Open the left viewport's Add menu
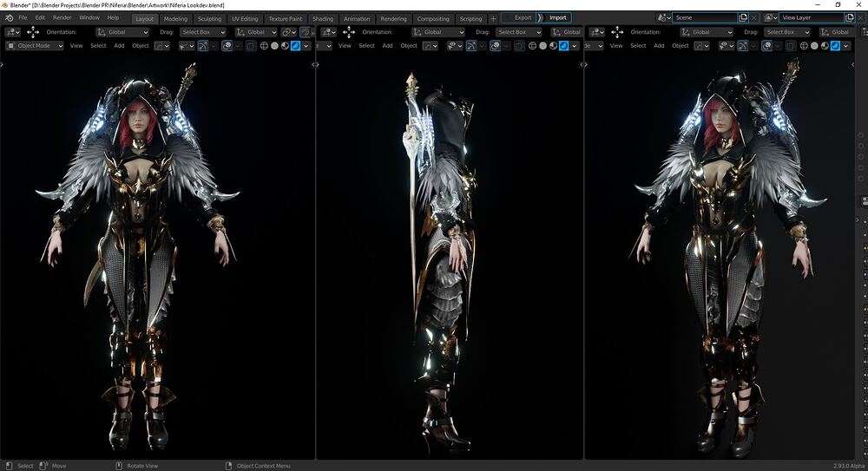Screen dimensions: 868x471 click(119, 45)
